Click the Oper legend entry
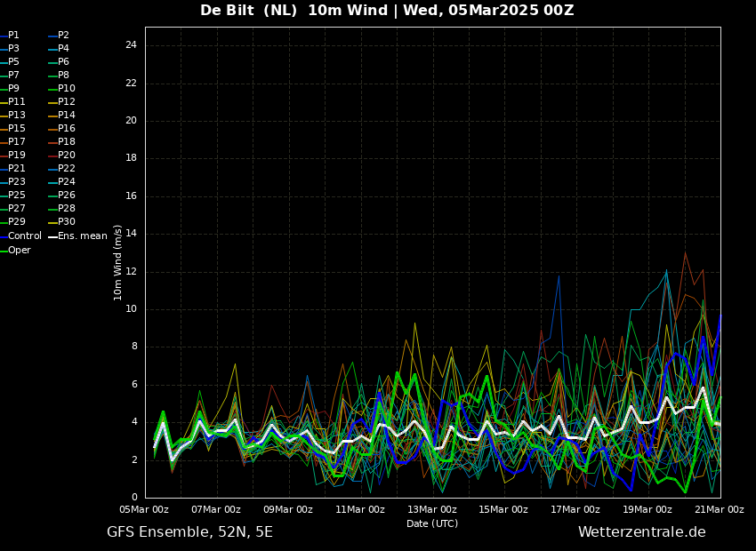 pyautogui.click(x=19, y=251)
